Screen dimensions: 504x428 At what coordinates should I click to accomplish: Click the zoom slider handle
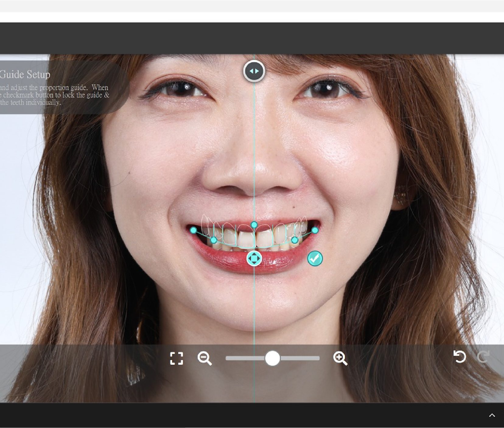click(272, 358)
